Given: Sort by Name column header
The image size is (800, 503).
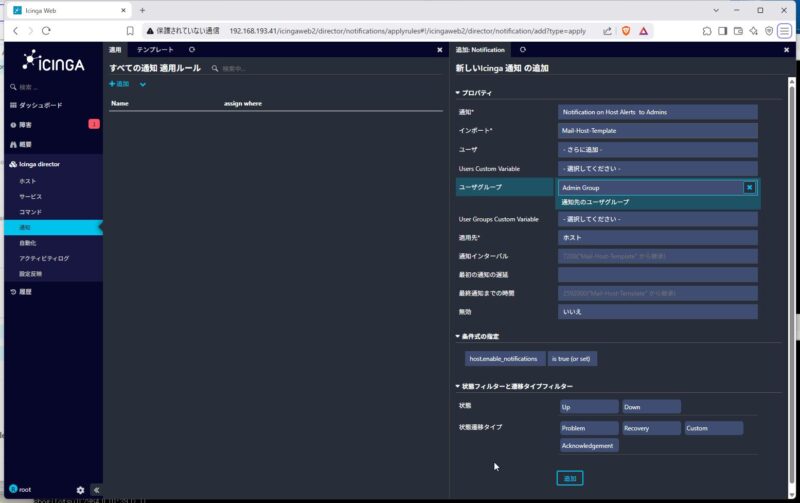Looking at the screenshot, I should point(120,103).
